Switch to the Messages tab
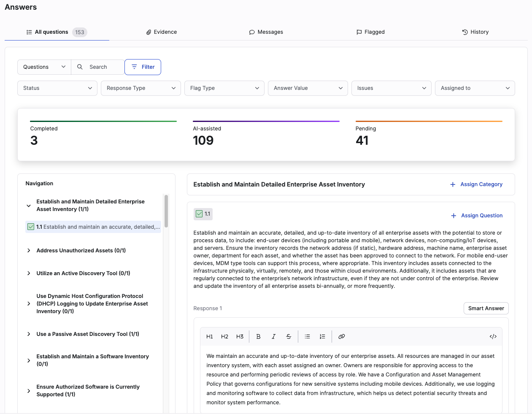This screenshot has height=414, width=532. coord(266,32)
